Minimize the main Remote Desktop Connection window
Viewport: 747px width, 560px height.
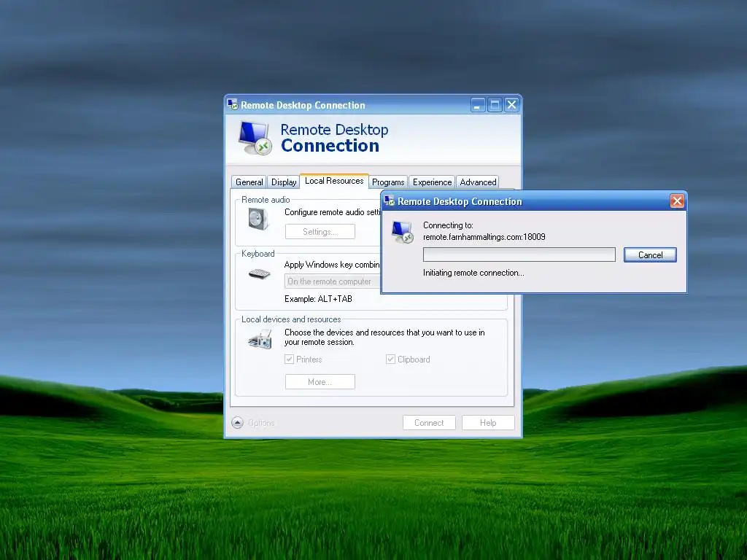tap(478, 105)
